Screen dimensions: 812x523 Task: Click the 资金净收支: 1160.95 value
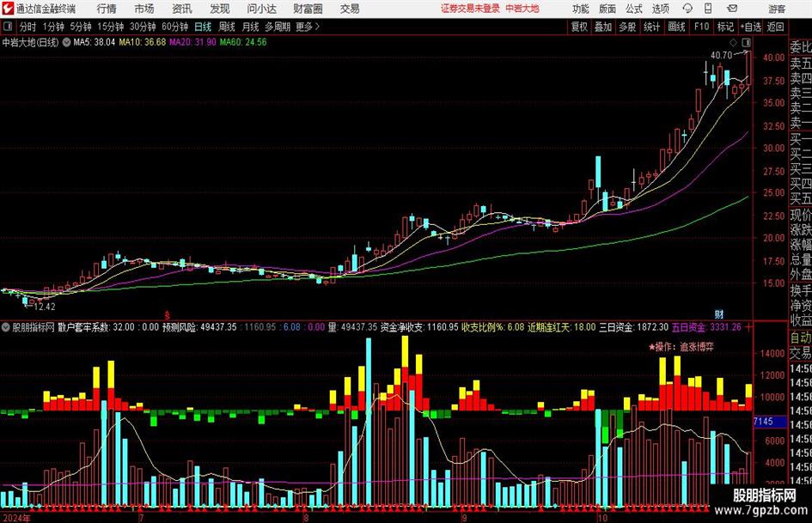(x=420, y=327)
